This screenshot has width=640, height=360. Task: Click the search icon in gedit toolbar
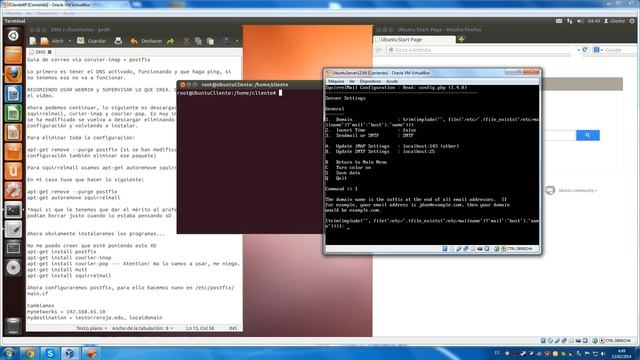(x=225, y=41)
